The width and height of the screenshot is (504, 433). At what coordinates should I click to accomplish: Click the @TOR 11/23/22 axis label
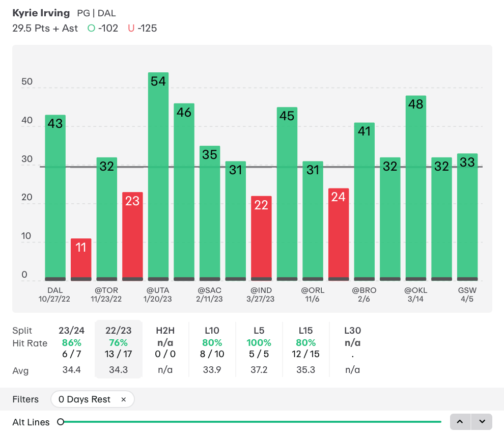(106, 294)
